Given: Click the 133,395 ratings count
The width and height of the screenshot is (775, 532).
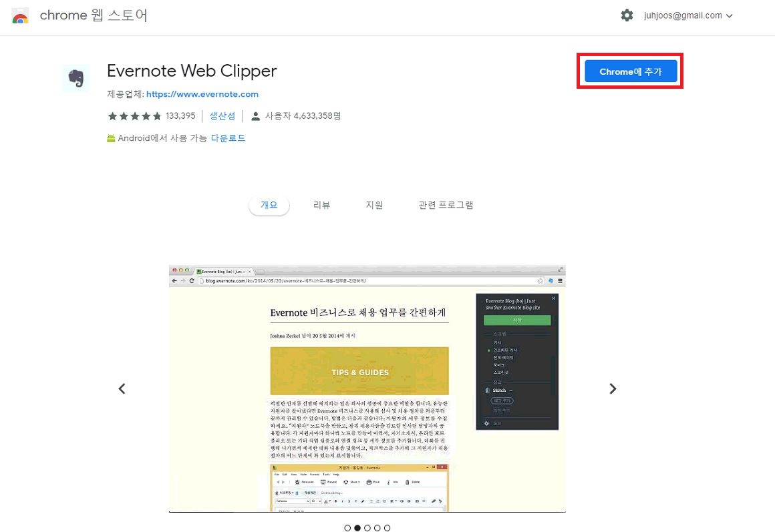Looking at the screenshot, I should coord(180,116).
